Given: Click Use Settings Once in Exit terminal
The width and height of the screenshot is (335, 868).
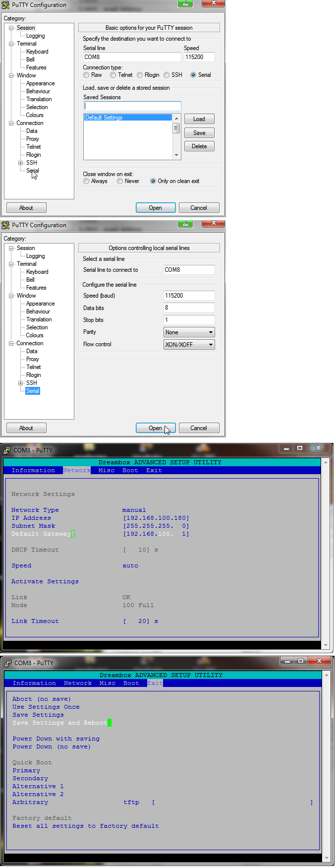Looking at the screenshot, I should 46,707.
